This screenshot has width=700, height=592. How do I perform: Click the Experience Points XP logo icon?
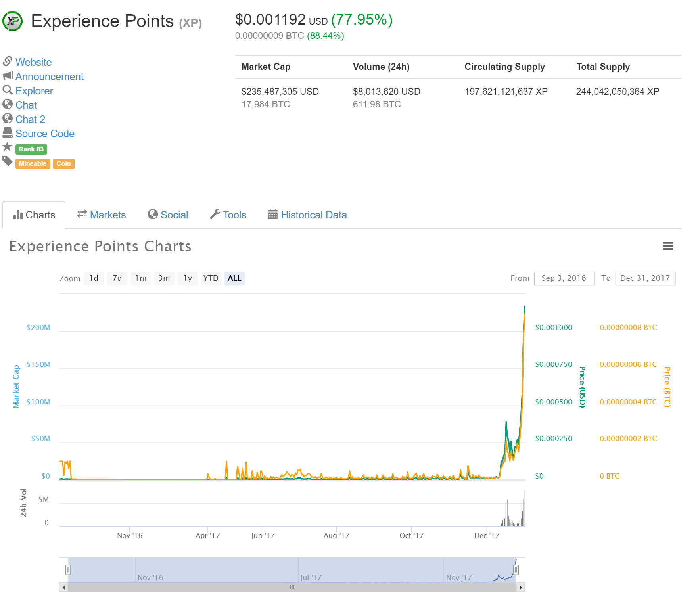click(12, 21)
